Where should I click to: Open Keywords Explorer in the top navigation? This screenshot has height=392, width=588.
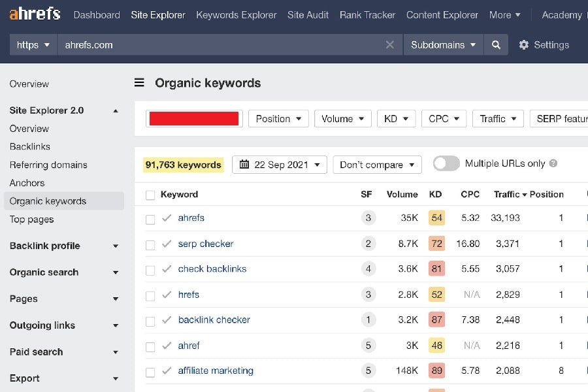point(237,15)
